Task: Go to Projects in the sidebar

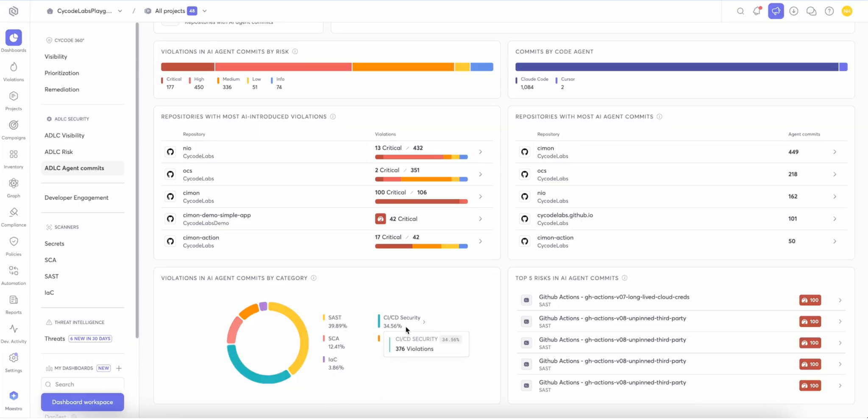Action: point(14,101)
